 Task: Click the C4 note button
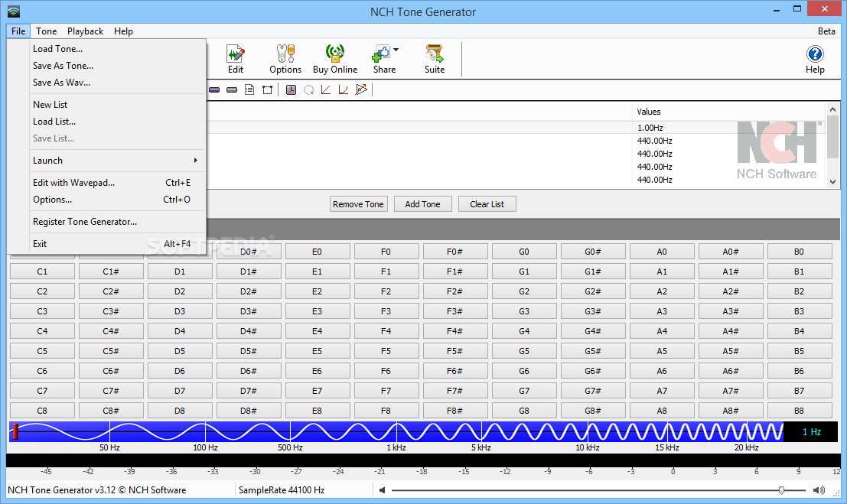pyautogui.click(x=42, y=331)
